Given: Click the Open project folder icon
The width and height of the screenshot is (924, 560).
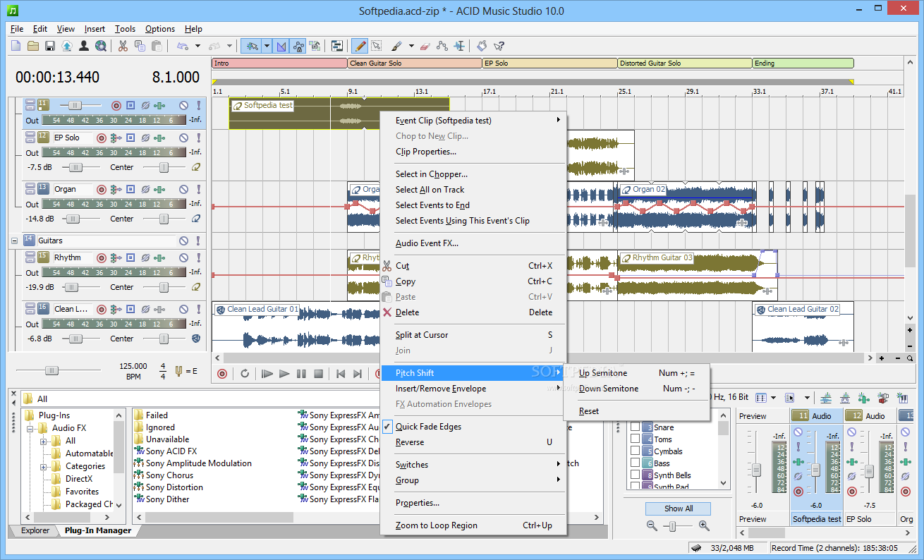Looking at the screenshot, I should coord(33,46).
